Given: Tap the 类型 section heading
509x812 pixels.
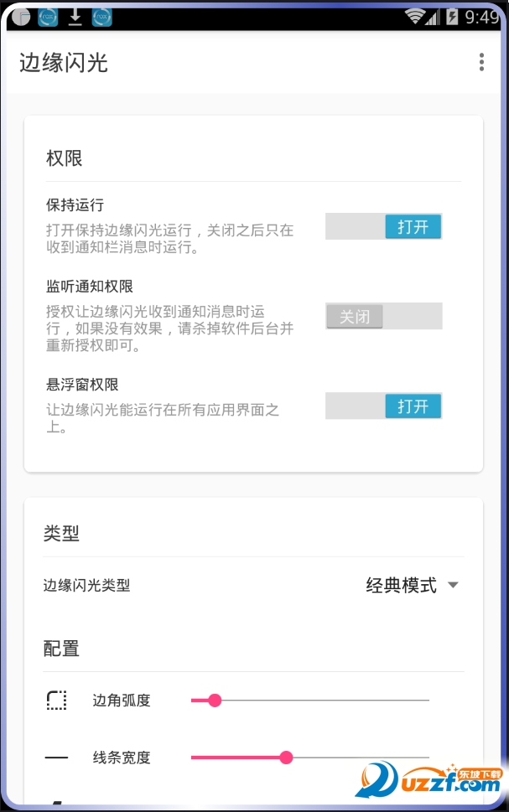Looking at the screenshot, I should [x=61, y=533].
